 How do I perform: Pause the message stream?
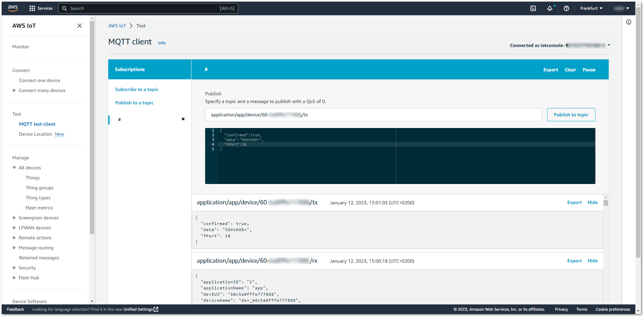click(x=589, y=70)
